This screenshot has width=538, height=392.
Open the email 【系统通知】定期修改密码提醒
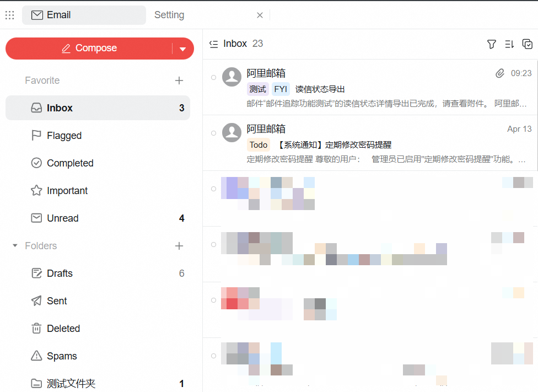[x=370, y=143]
